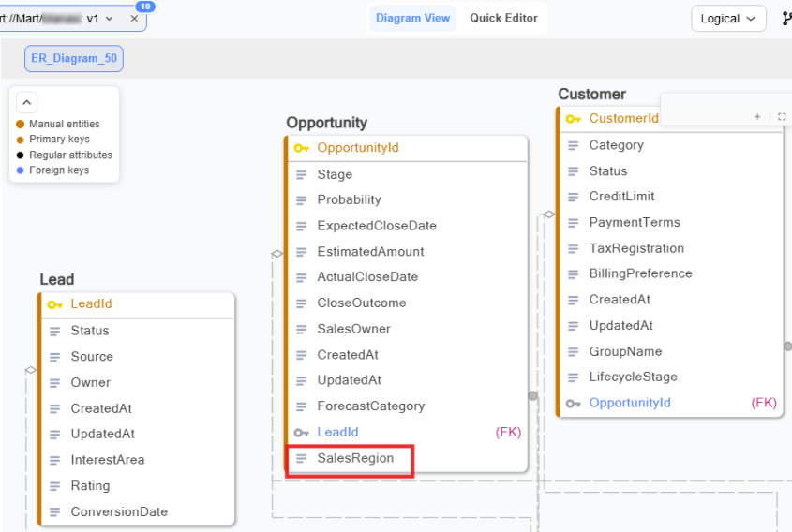Collapse the legend panel chevron
The image size is (792, 532).
[27, 102]
